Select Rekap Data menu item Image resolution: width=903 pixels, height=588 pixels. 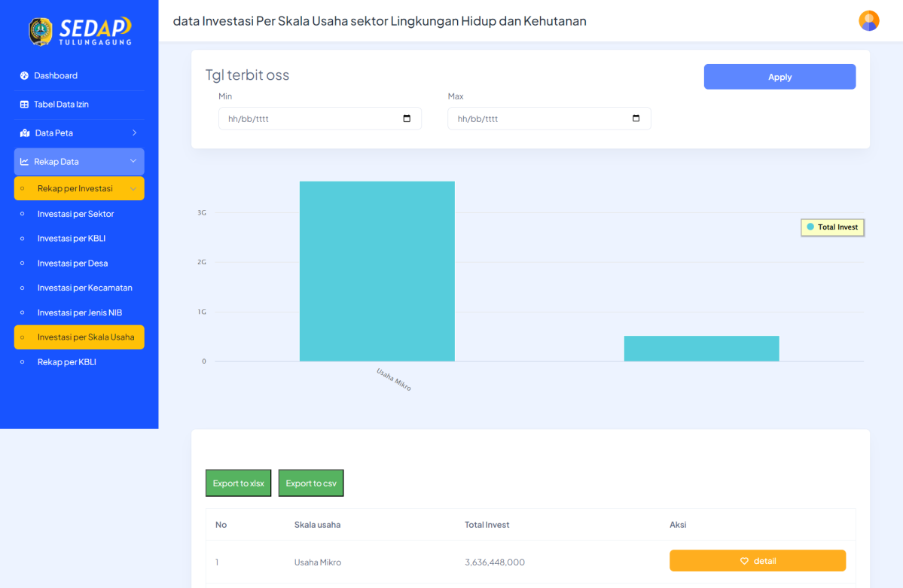[x=79, y=162]
